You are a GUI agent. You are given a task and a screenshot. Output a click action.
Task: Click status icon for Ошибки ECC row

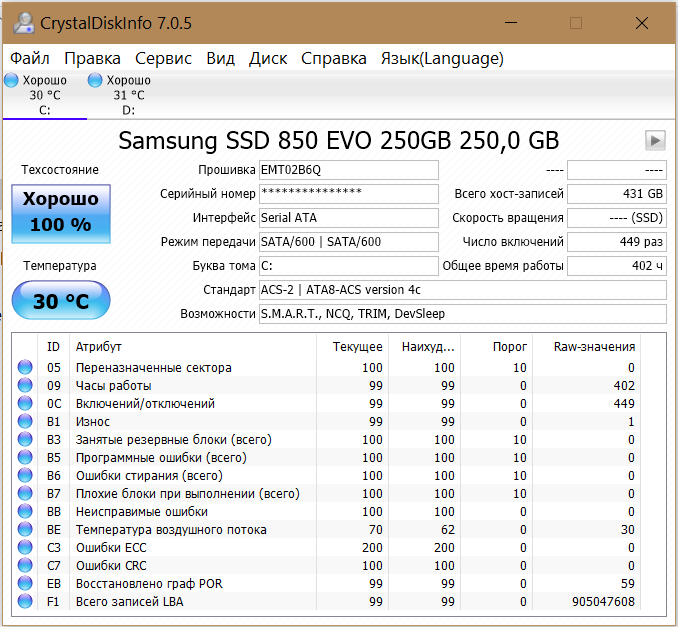tap(25, 547)
